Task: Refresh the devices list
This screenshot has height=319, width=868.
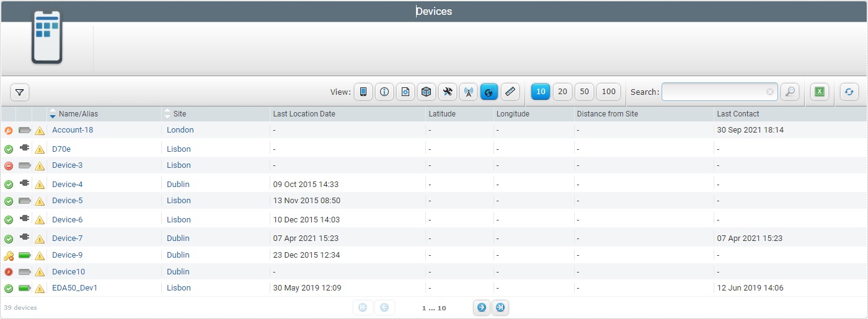Action: 849,92
